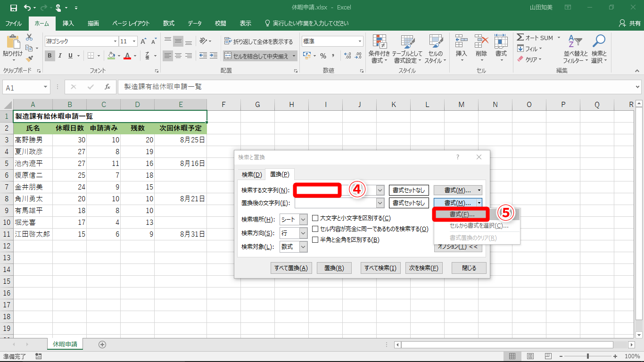Open 置換後の文字列 history dropdown arrow
The height and width of the screenshot is (362, 644).
coord(380,203)
